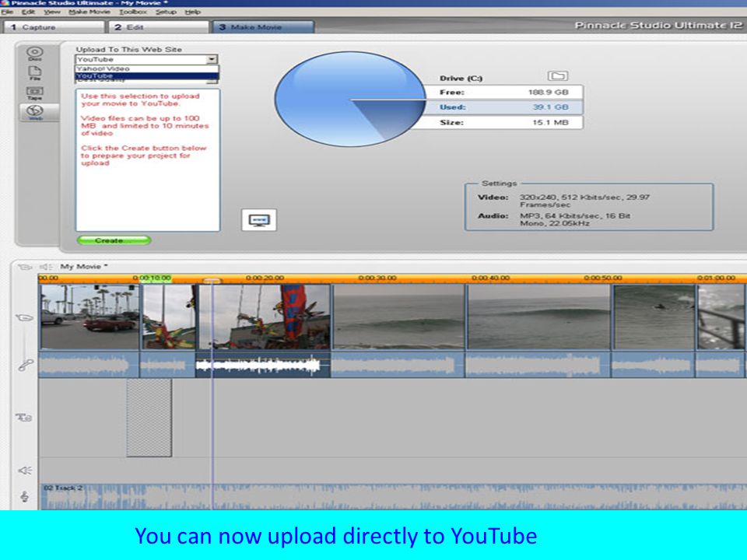Select the pier railing clip

[721, 317]
